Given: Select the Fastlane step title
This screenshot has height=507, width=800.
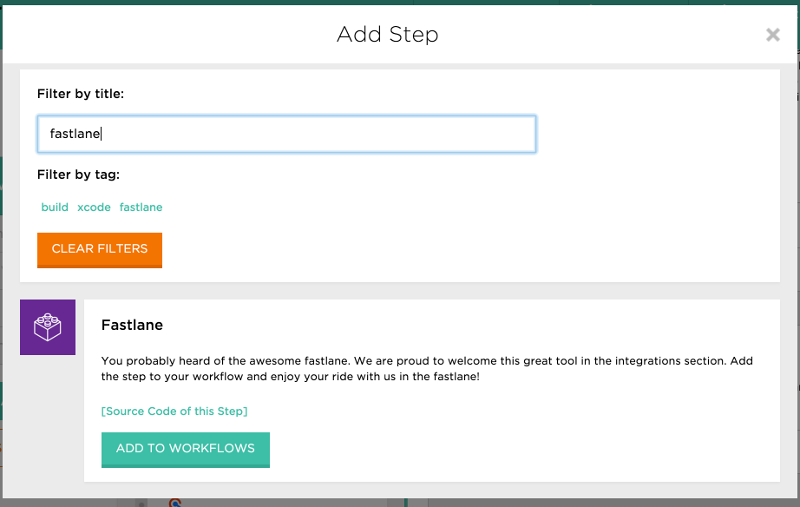Looking at the screenshot, I should [x=132, y=325].
